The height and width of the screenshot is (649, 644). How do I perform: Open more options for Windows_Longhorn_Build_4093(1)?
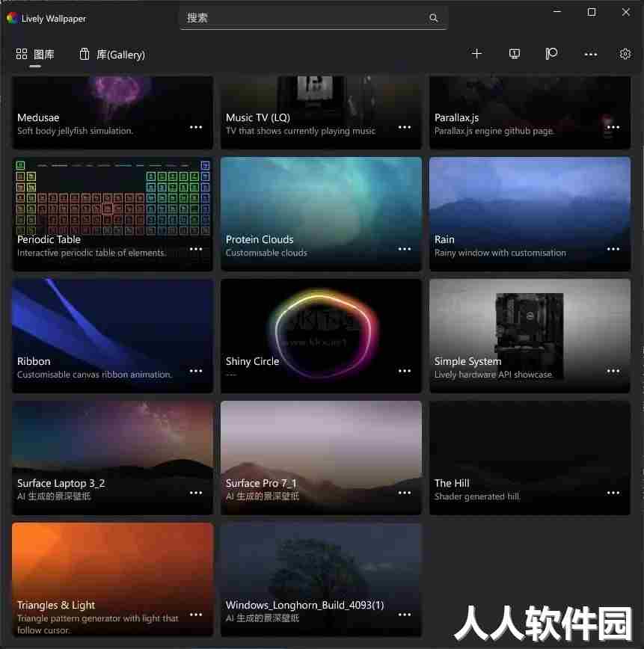(405, 615)
